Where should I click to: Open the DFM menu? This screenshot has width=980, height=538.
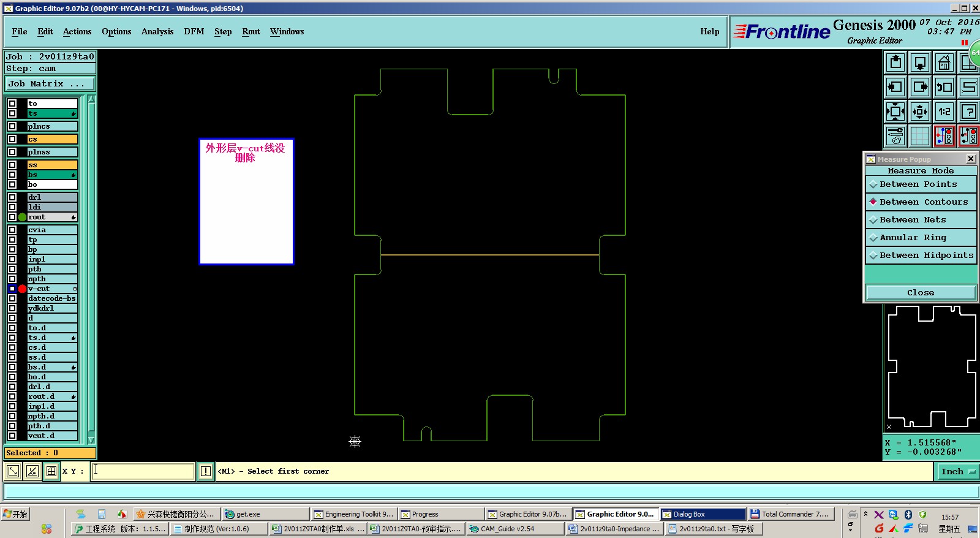point(194,31)
